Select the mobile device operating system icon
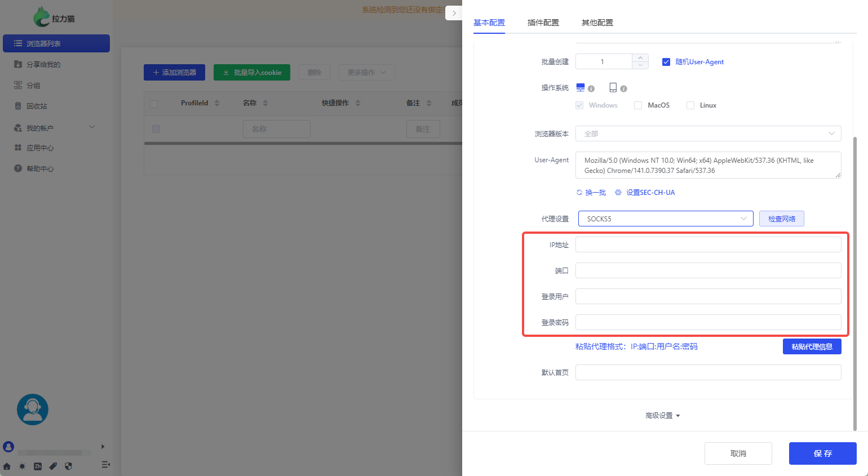 pyautogui.click(x=613, y=88)
